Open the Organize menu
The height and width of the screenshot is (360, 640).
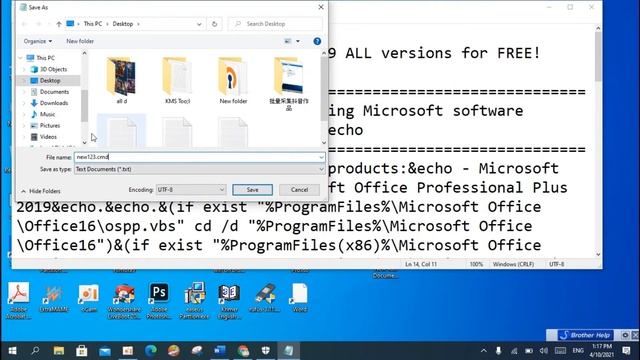click(38, 41)
